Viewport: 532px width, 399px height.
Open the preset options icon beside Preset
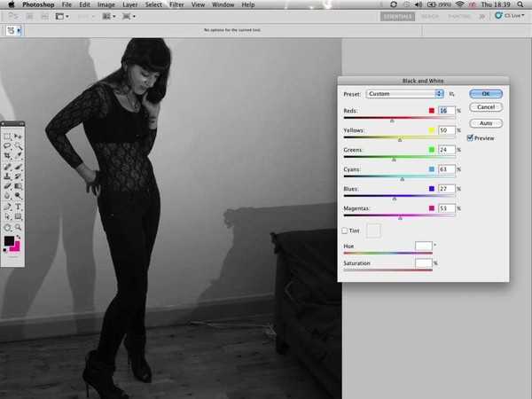tap(451, 93)
